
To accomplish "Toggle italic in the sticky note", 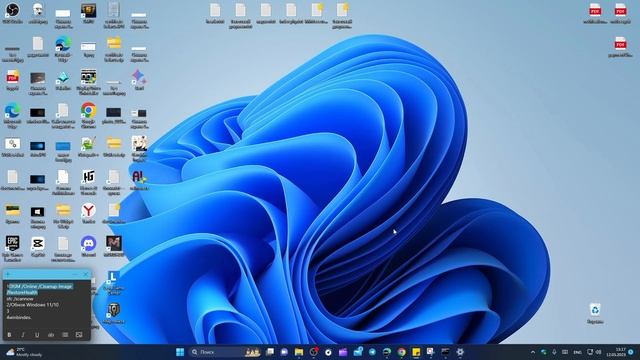I will point(23,335).
